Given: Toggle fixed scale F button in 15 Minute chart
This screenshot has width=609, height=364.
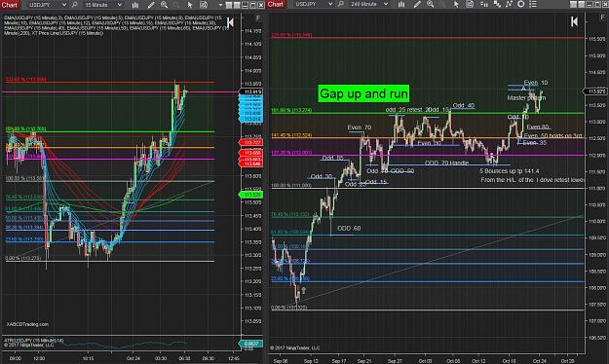Looking at the screenshot, I should coord(258,18).
